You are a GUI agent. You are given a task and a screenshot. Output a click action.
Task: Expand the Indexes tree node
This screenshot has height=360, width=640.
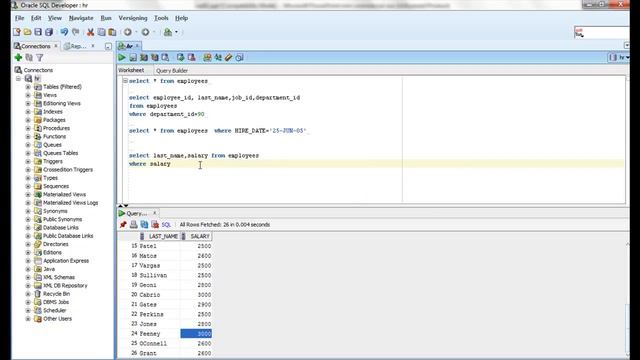pos(28,112)
